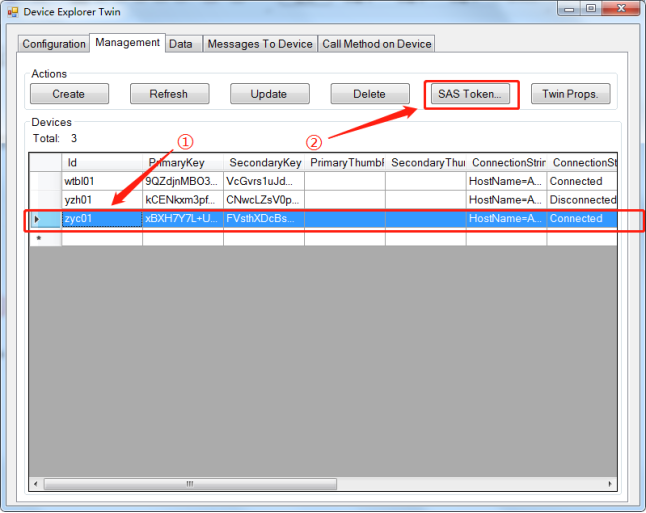
Task: Click the Device Explorer Twin title bar icon
Action: click(13, 12)
